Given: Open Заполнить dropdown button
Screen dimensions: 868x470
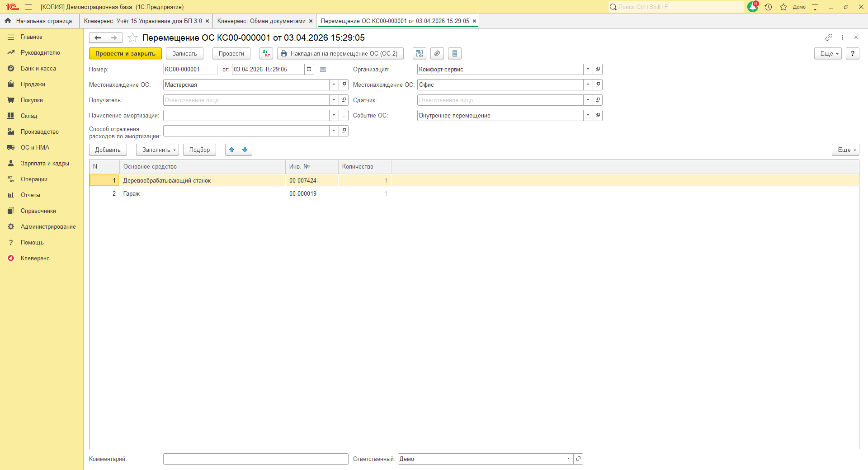Looking at the screenshot, I should point(157,150).
